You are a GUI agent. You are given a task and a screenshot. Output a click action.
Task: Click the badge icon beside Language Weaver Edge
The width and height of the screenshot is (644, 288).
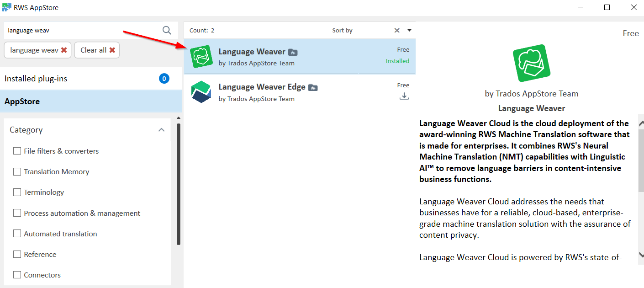(x=313, y=87)
